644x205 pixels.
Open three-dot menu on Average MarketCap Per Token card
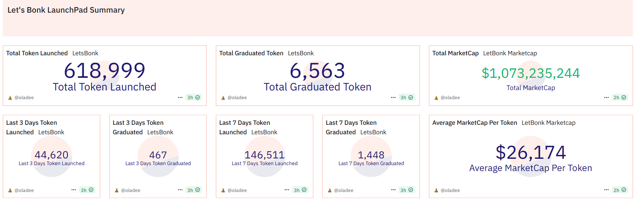click(606, 190)
